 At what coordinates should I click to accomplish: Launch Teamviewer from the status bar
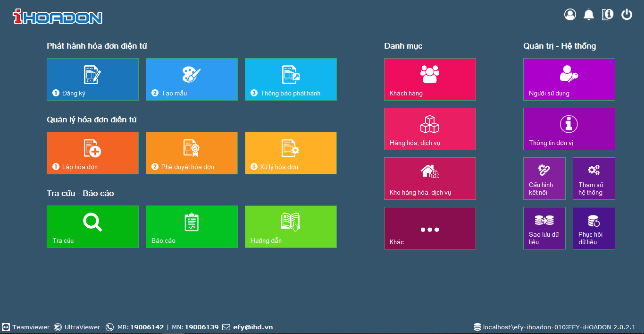[x=26, y=327]
